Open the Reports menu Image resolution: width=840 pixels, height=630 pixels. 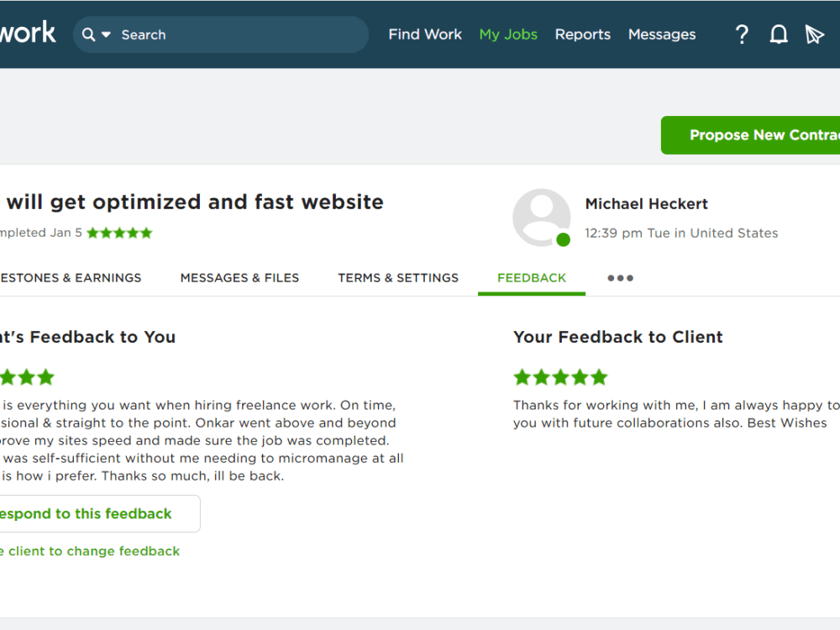point(582,34)
